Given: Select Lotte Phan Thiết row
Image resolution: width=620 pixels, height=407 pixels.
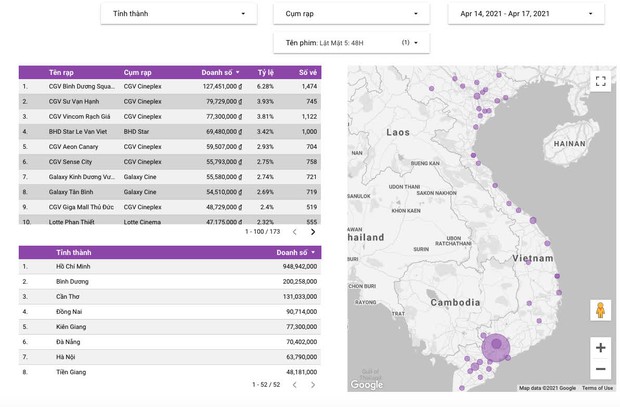Looking at the screenshot, I should 170,220.
